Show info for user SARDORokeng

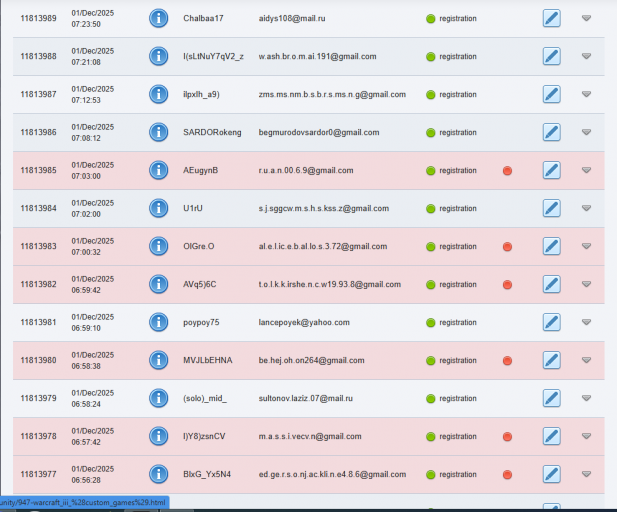coord(159,132)
